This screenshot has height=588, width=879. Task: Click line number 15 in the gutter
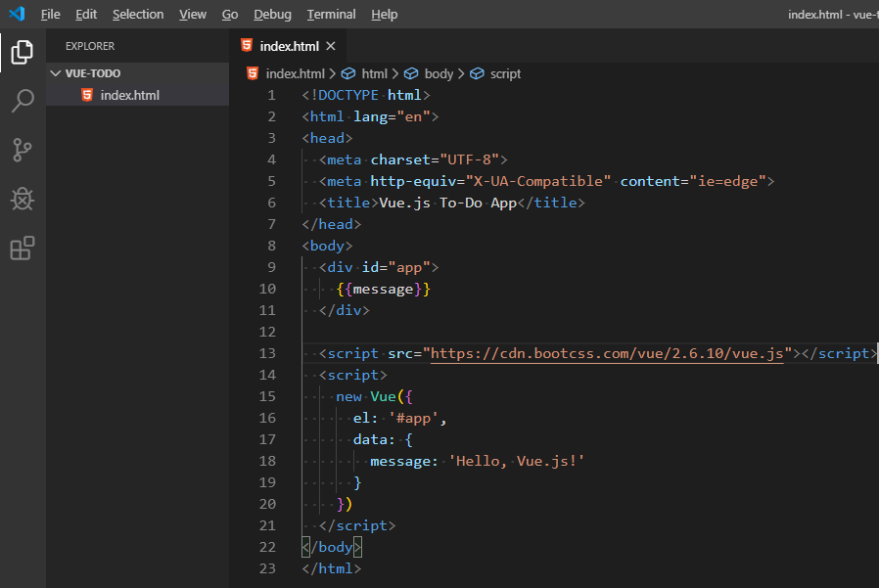268,396
